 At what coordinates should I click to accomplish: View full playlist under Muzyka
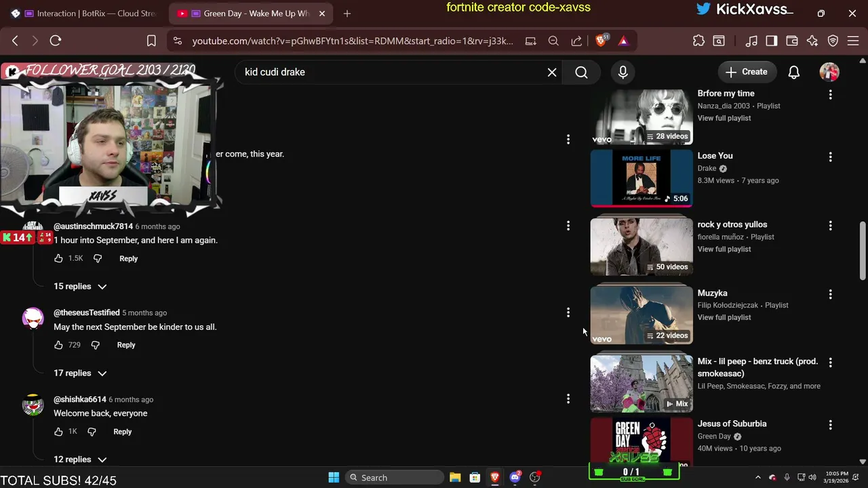pyautogui.click(x=724, y=317)
